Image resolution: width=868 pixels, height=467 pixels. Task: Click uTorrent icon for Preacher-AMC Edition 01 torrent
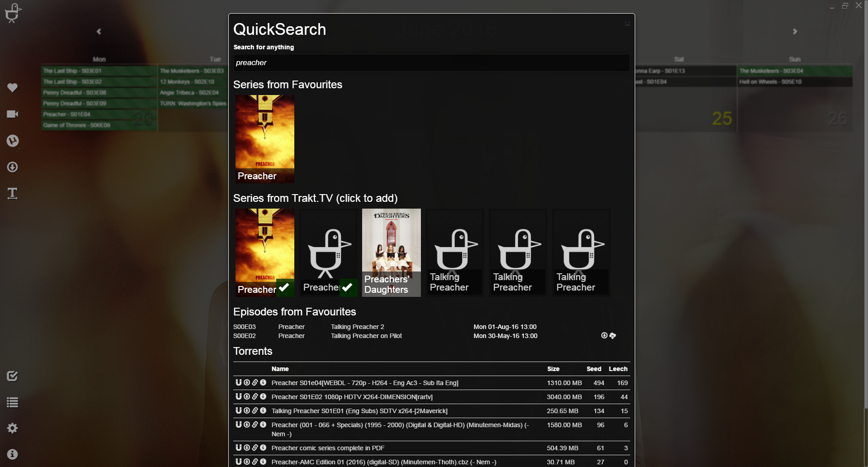pos(239,462)
